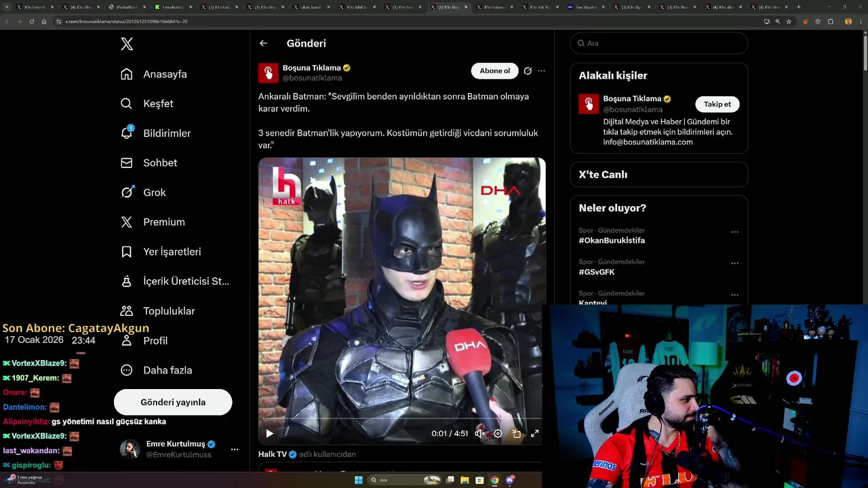Go back with the arrow beside Gönderi
Screen dimensions: 868x488
[264, 43]
